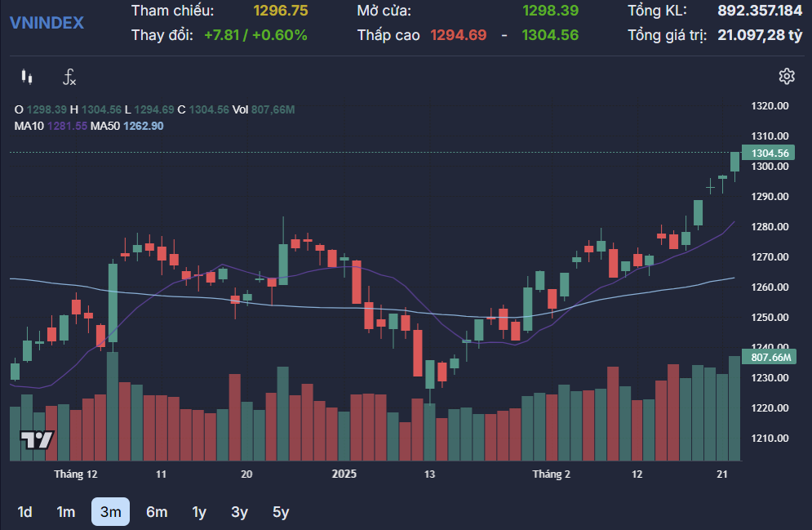Viewport: 812px width, 530px height.
Task: Switch to the 1y timeframe
Action: [x=199, y=512]
